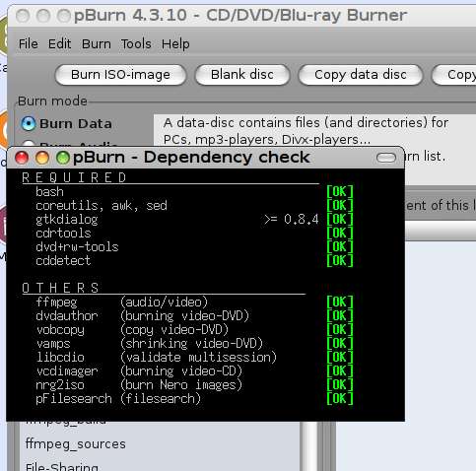Click the partially visible File-Sharing folder
The height and width of the screenshot is (471, 476).
point(62,466)
